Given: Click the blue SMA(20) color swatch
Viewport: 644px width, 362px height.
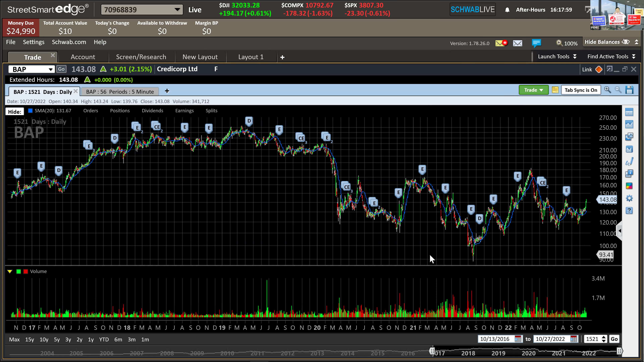Looking at the screenshot, I should pyautogui.click(x=30, y=111).
